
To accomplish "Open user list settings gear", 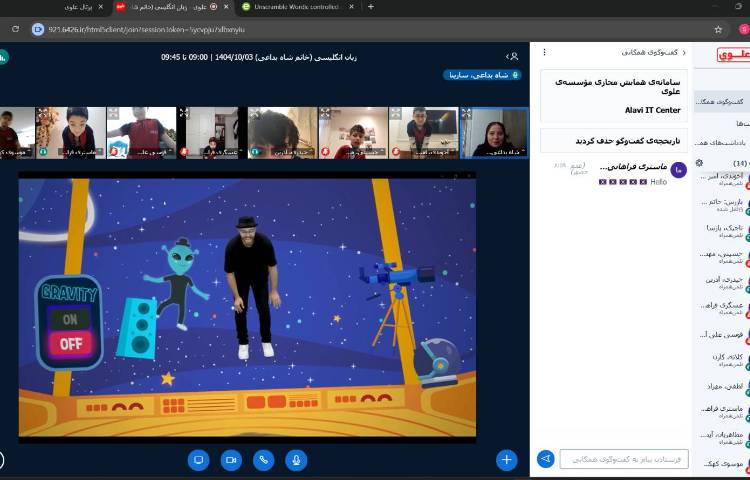I will [699, 162].
